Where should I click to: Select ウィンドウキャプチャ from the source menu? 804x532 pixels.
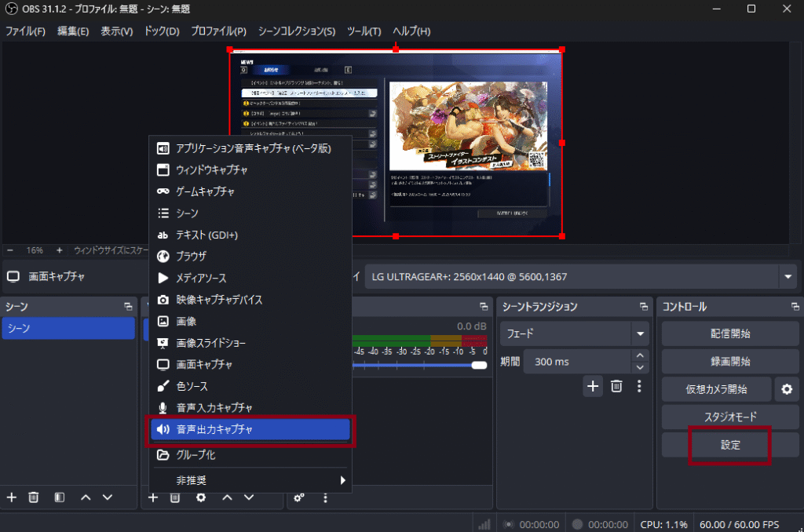tap(250, 170)
